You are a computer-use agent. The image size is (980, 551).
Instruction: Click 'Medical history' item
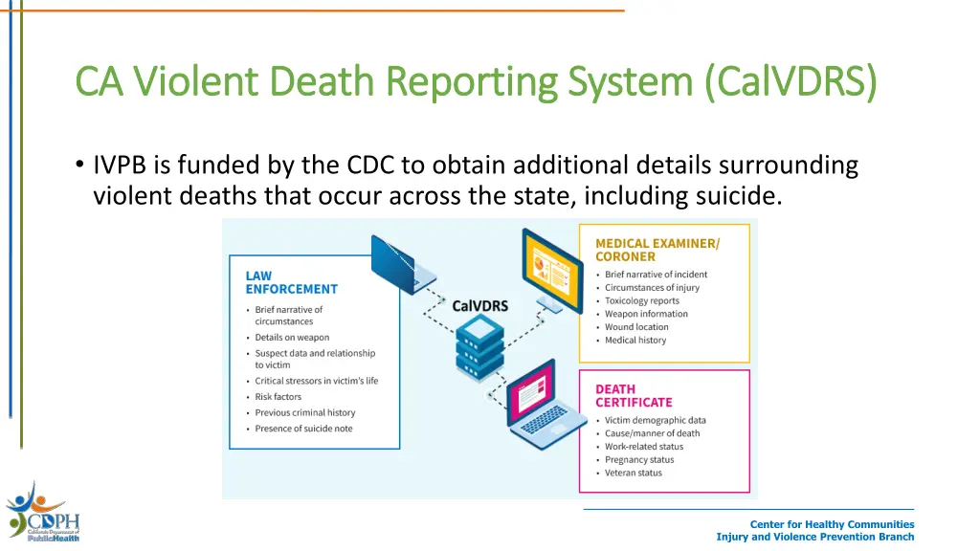tap(635, 340)
